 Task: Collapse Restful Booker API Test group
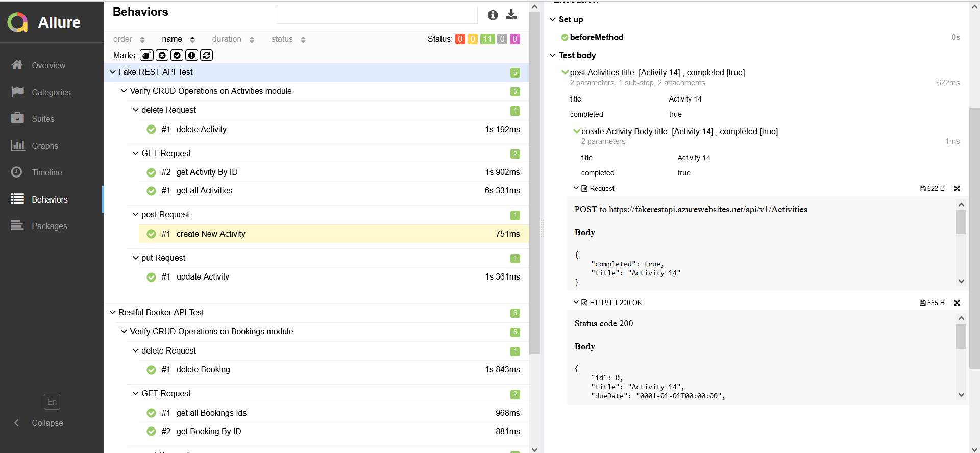pyautogui.click(x=113, y=313)
